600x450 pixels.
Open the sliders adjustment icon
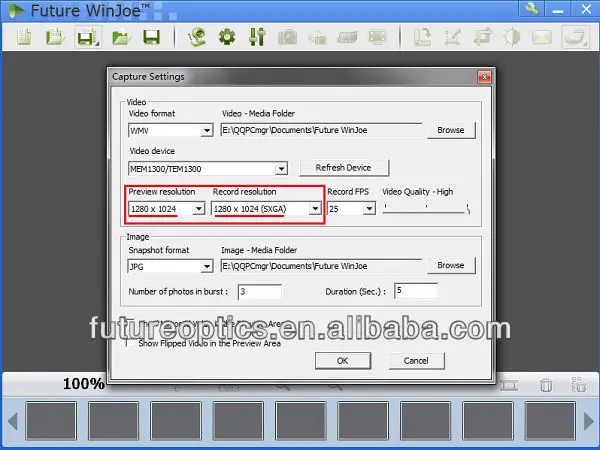coord(257,37)
